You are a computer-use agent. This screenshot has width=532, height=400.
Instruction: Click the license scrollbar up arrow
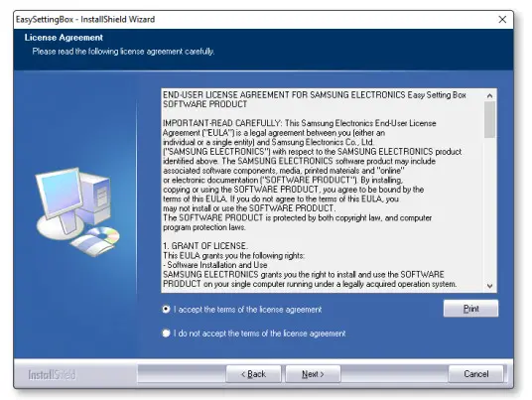point(489,95)
